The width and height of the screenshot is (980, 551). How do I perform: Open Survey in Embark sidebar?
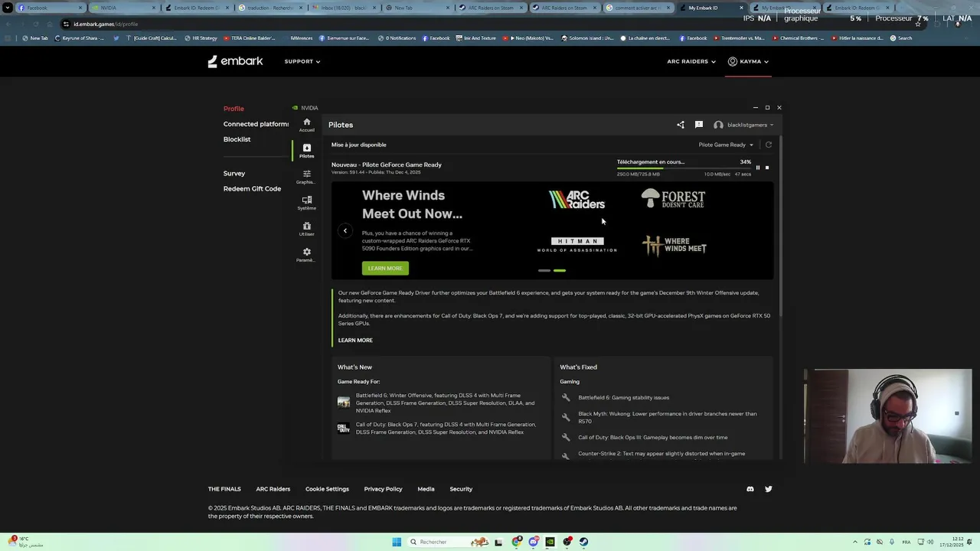(x=234, y=174)
